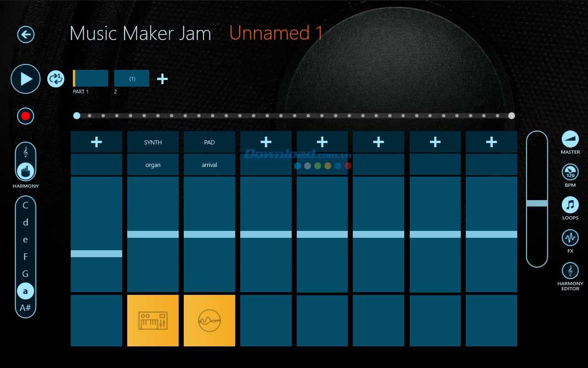This screenshot has width=588, height=368.
Task: Open the Harmony Editor
Action: click(x=570, y=271)
